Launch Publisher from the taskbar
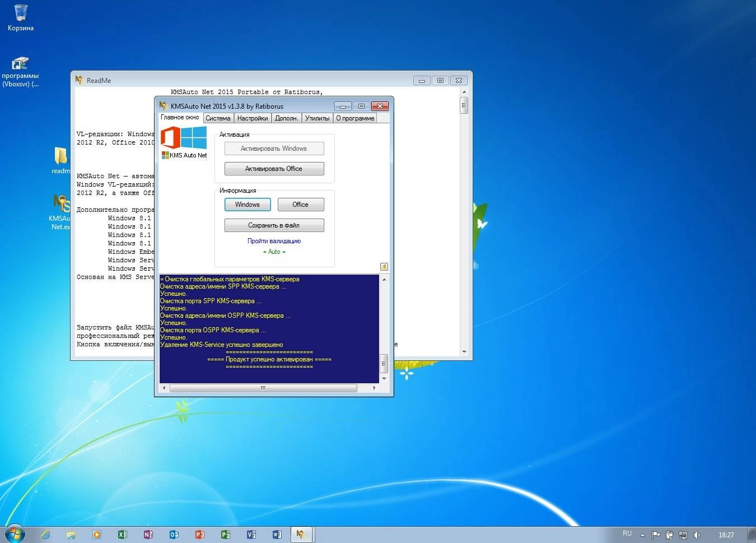 point(226,535)
